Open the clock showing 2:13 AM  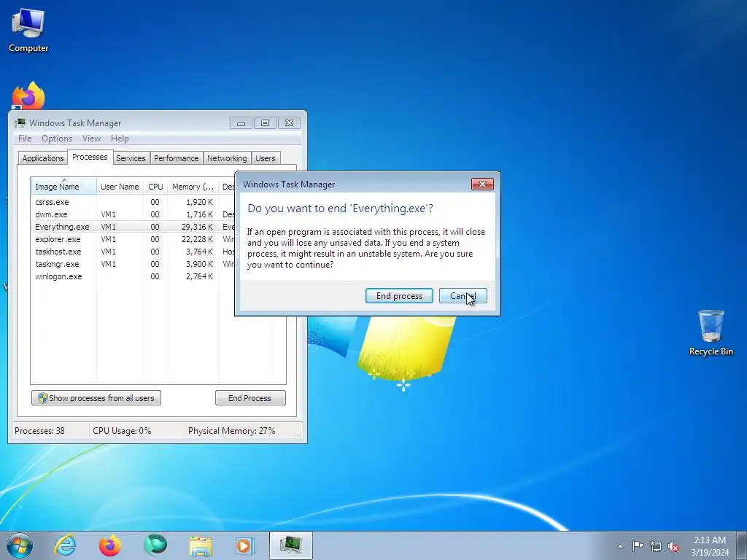point(709,545)
